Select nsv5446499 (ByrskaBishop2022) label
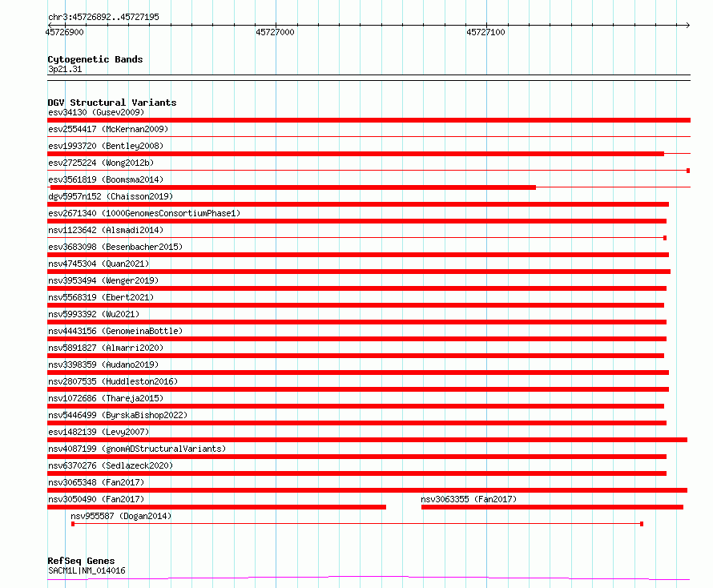The width and height of the screenshot is (713, 588). [118, 415]
